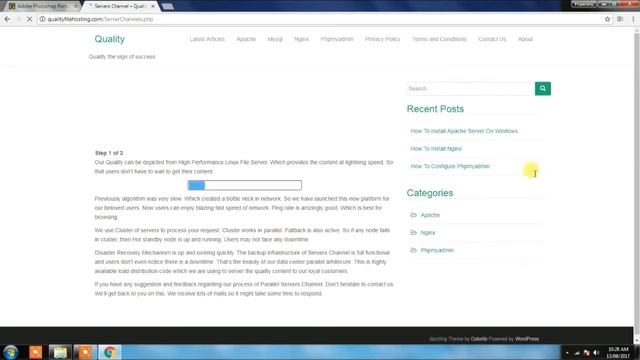Close the Servers Channel tab

pyautogui.click(x=153, y=6)
